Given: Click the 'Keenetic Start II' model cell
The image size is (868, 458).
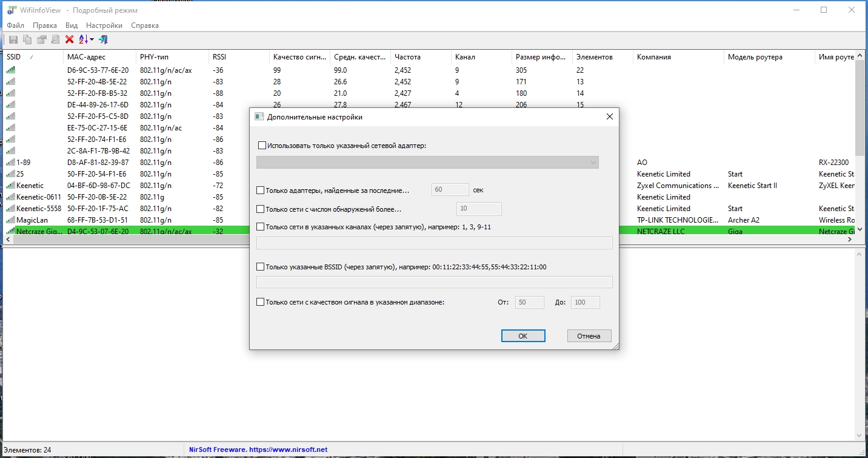Looking at the screenshot, I should (752, 186).
